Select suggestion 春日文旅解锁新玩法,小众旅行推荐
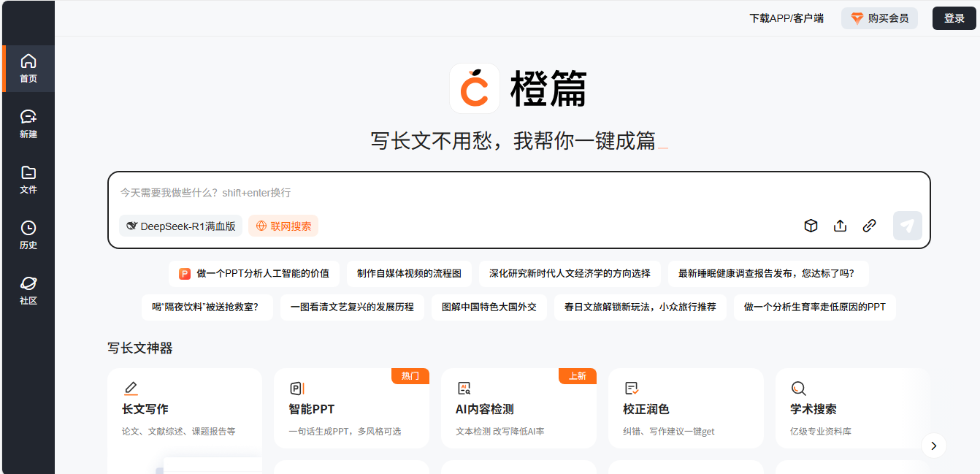 640,307
